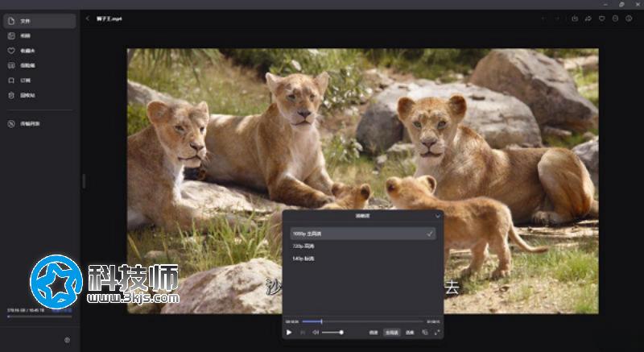Image resolution: width=644 pixels, height=352 pixels.
Task: Click the sidebar collapse handle
Action: click(84, 181)
